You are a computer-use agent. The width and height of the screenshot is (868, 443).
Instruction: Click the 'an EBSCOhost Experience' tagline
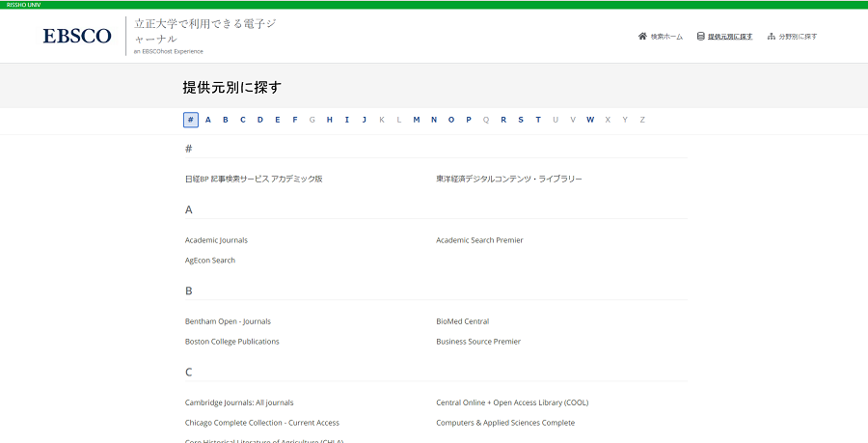(168, 51)
